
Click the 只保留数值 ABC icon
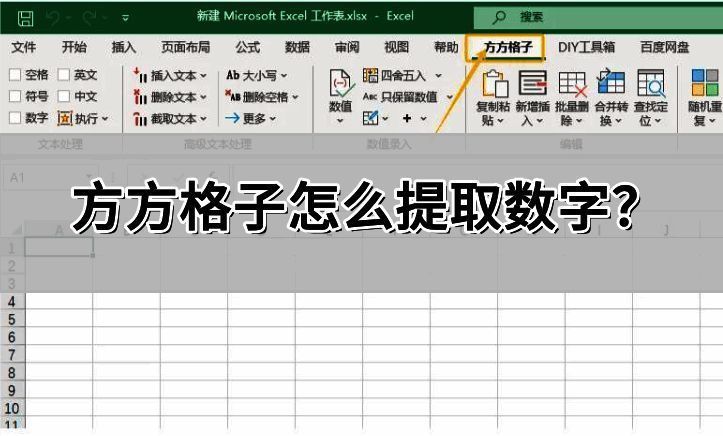(x=370, y=97)
